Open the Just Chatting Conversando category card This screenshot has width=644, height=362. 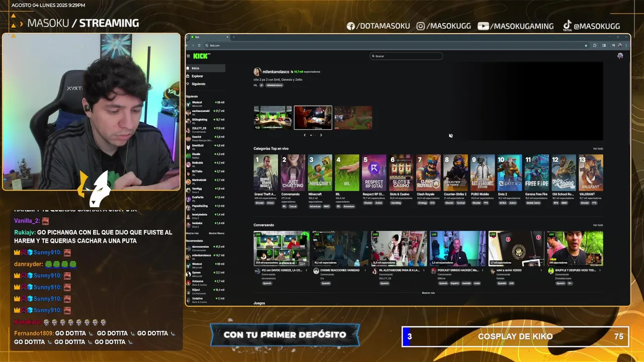tap(293, 173)
